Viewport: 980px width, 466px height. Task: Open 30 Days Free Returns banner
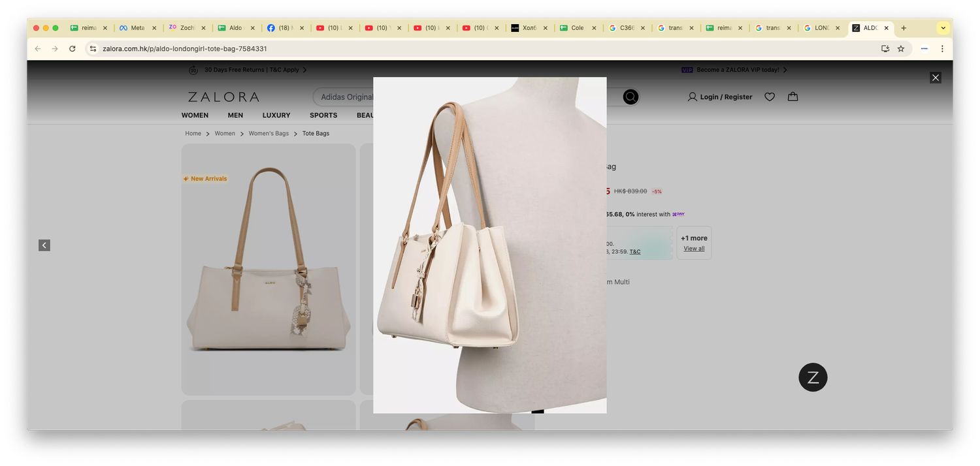248,70
